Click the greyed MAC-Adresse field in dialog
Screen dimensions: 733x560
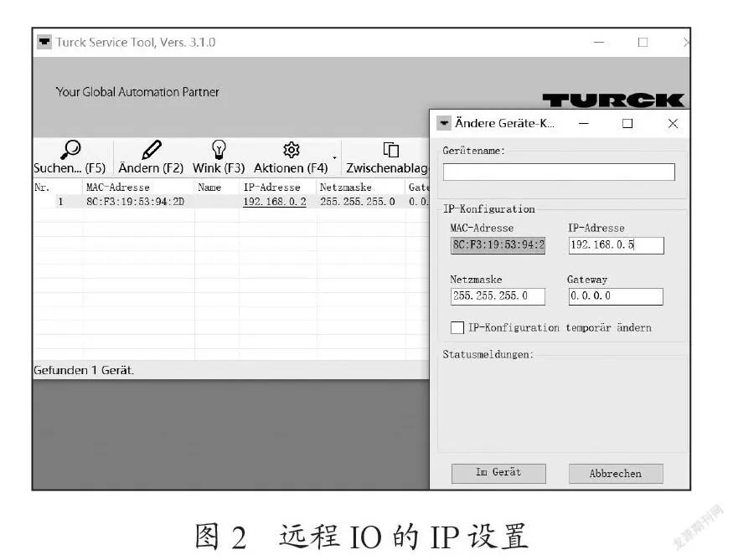[498, 245]
